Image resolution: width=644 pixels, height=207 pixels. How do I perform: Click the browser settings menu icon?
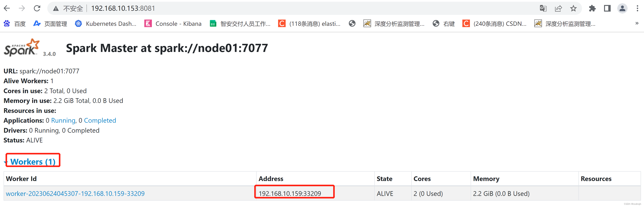click(x=636, y=7)
